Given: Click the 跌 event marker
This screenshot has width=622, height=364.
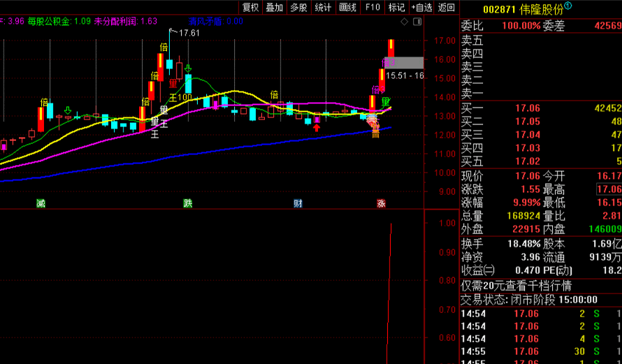Looking at the screenshot, I should (x=188, y=203).
